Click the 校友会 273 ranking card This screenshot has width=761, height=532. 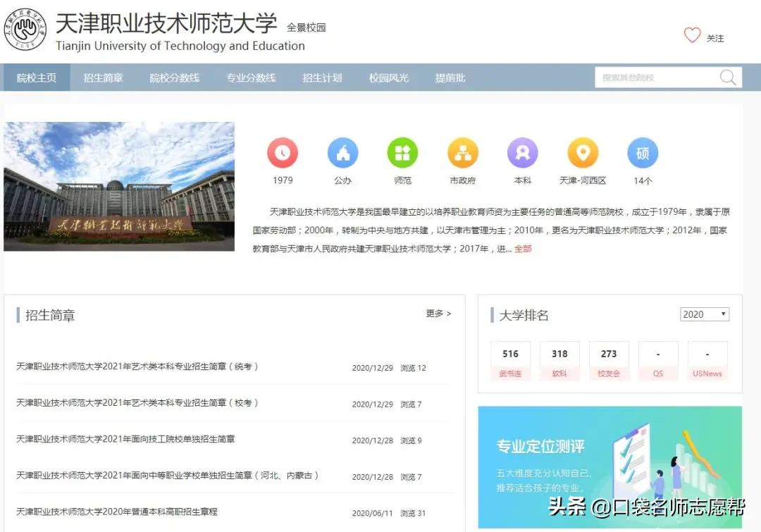click(609, 362)
